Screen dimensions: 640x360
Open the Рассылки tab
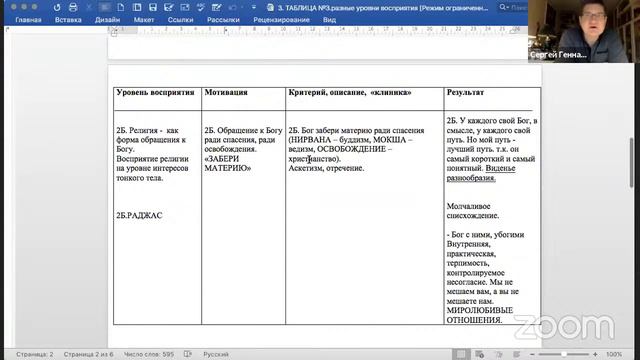pyautogui.click(x=223, y=20)
